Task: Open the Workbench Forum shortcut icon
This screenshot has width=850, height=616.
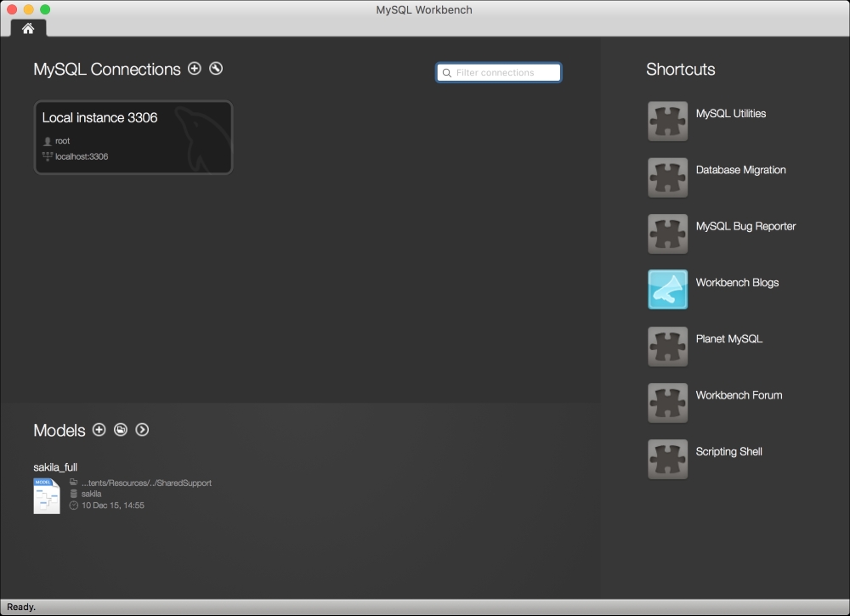Action: pos(668,403)
